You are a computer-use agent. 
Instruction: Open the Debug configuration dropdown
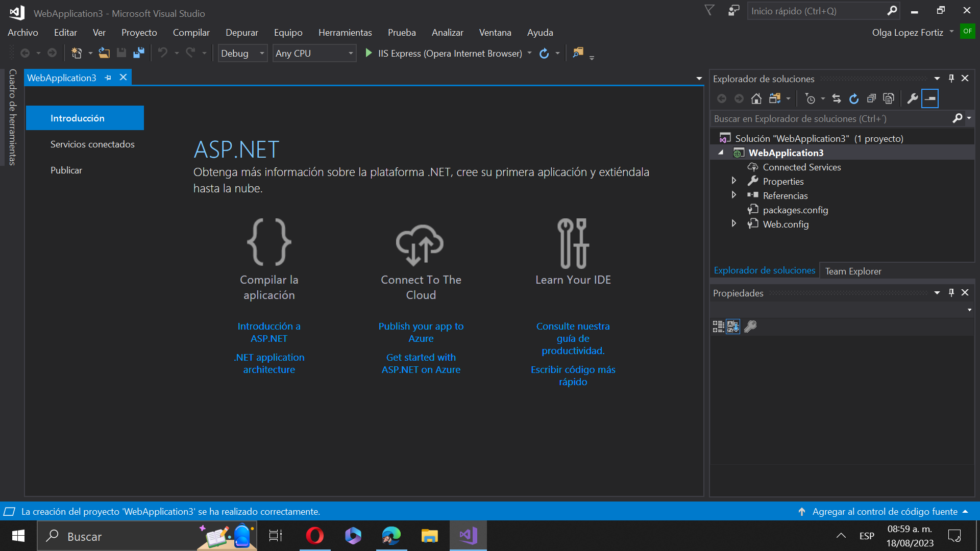(x=262, y=53)
